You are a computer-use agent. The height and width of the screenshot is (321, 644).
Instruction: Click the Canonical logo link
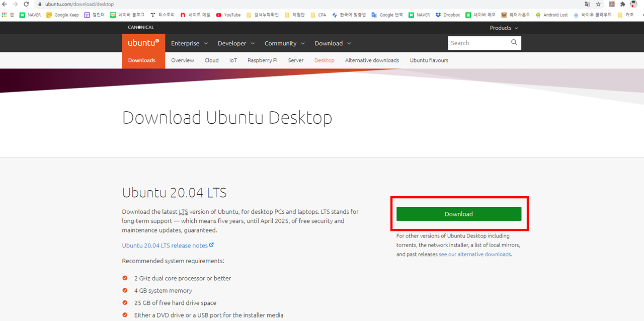click(x=141, y=27)
